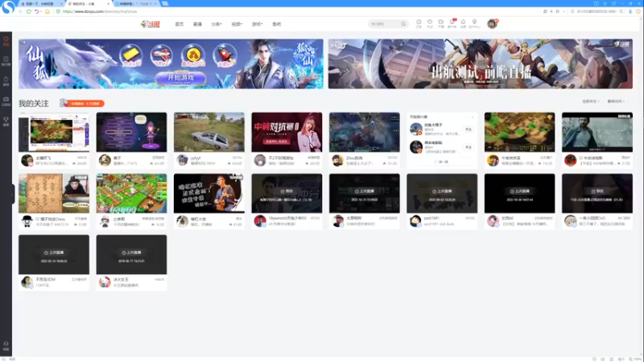Open the guitar singer stream thumbnail

click(x=209, y=193)
